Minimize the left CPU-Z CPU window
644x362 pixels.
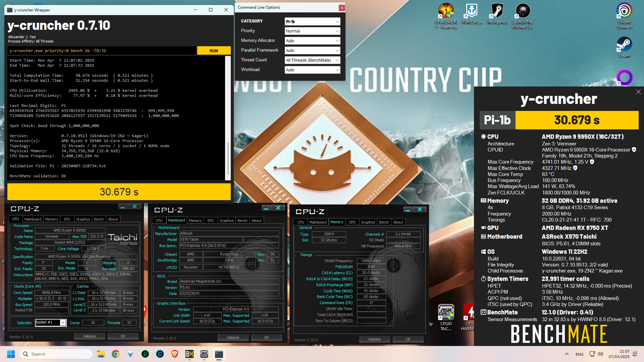pos(122,207)
